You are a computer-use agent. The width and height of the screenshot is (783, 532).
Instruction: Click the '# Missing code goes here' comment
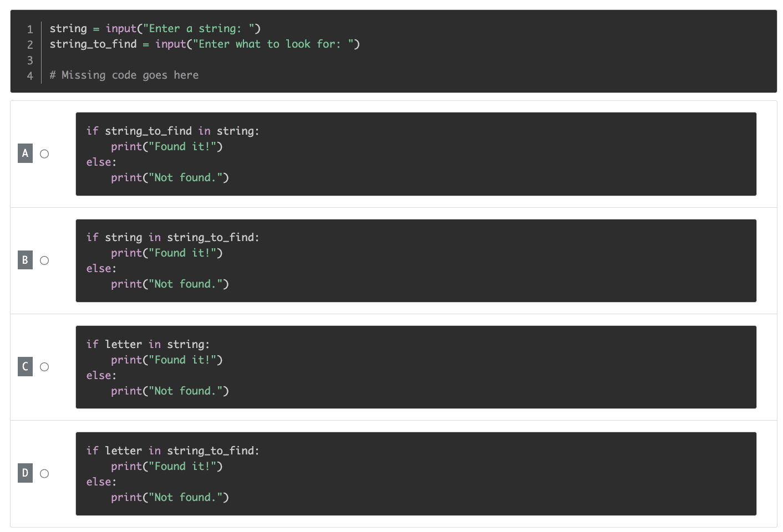pos(124,75)
